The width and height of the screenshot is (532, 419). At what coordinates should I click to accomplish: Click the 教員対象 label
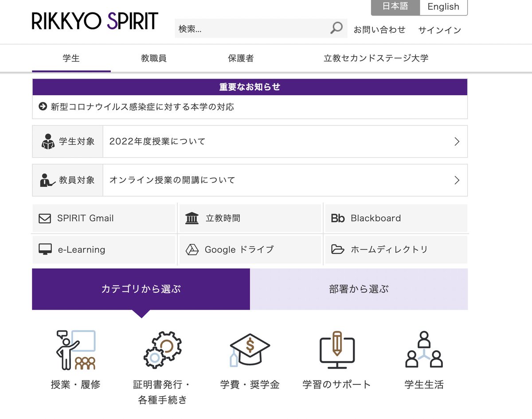point(77,180)
